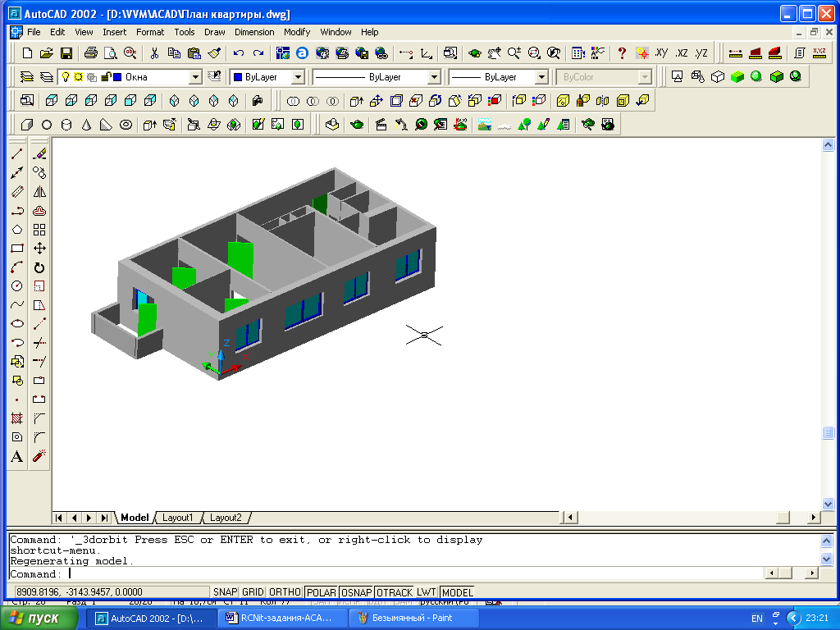Click the Print icon
The width and height of the screenshot is (840, 630).
[x=91, y=53]
